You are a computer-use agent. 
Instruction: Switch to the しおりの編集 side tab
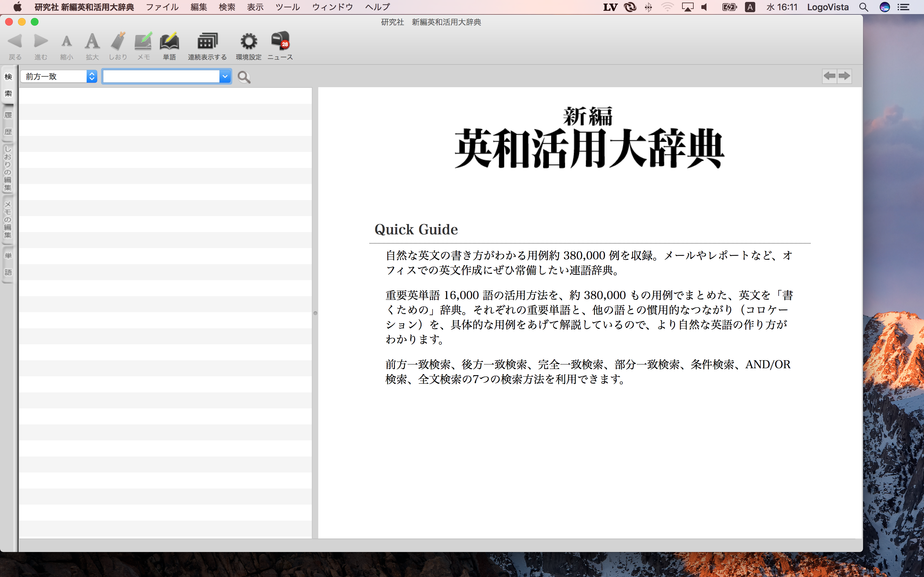click(x=8, y=168)
